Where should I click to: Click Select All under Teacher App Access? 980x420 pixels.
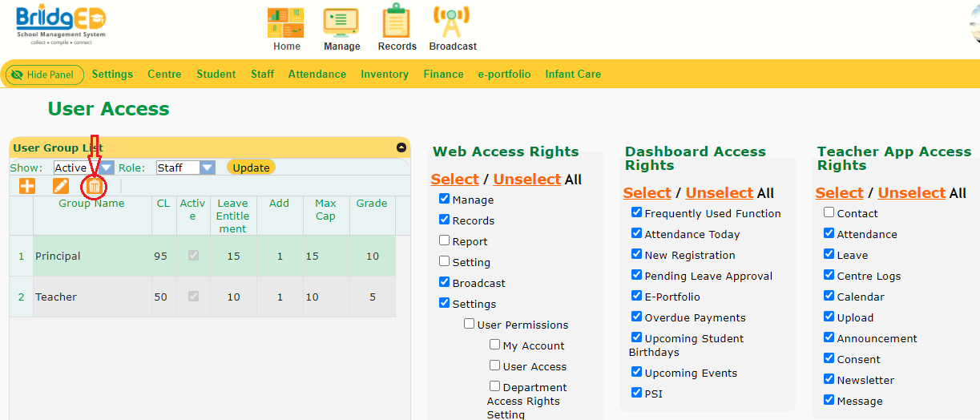click(839, 193)
